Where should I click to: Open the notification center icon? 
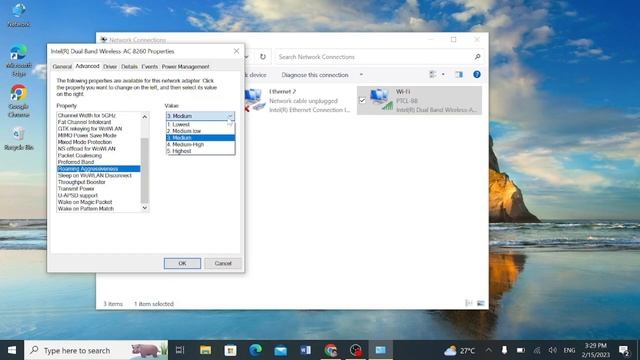[624, 350]
